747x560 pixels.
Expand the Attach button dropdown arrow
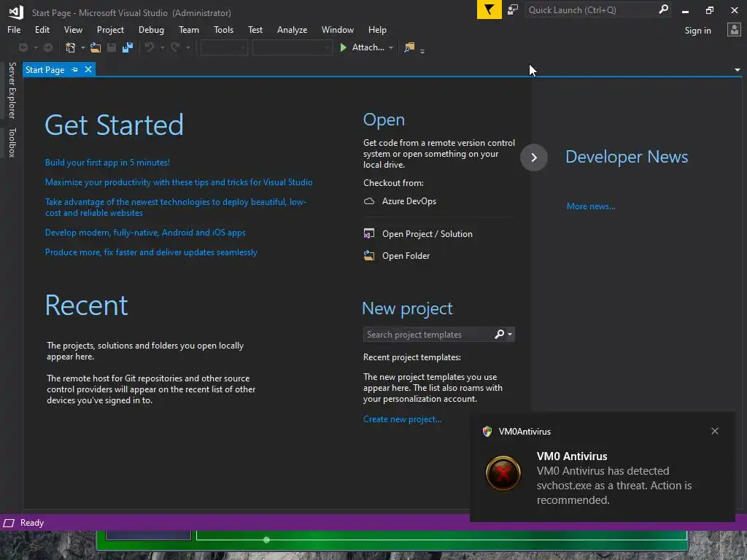coord(391,47)
